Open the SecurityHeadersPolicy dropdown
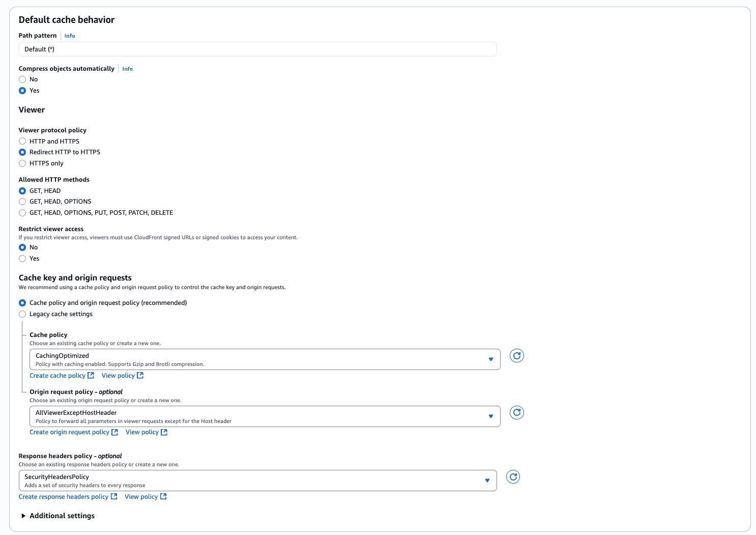This screenshot has width=756, height=535. [257, 481]
